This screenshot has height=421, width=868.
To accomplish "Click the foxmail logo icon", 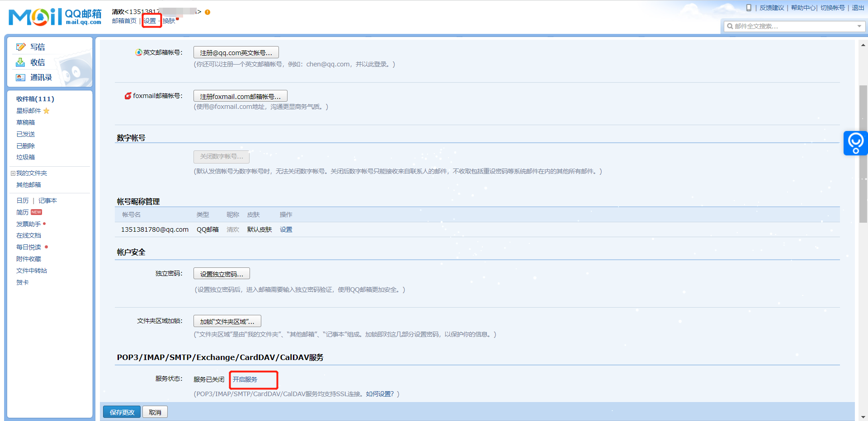I will [x=128, y=96].
